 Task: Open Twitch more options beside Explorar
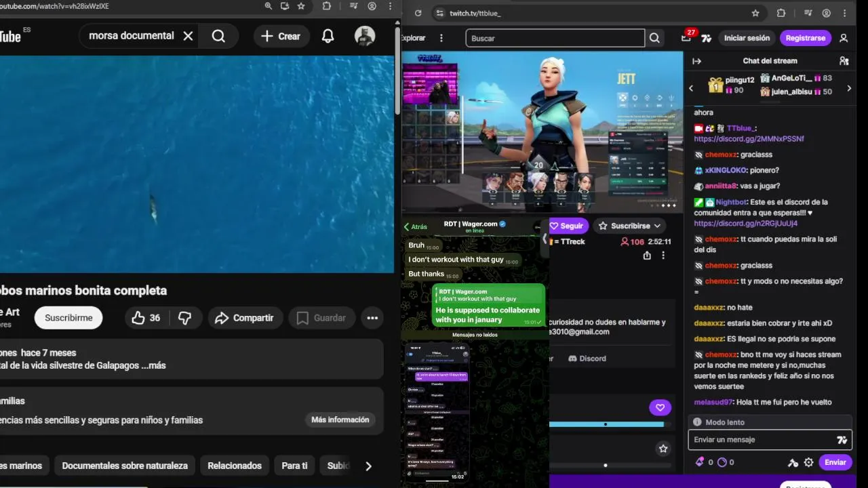(441, 38)
